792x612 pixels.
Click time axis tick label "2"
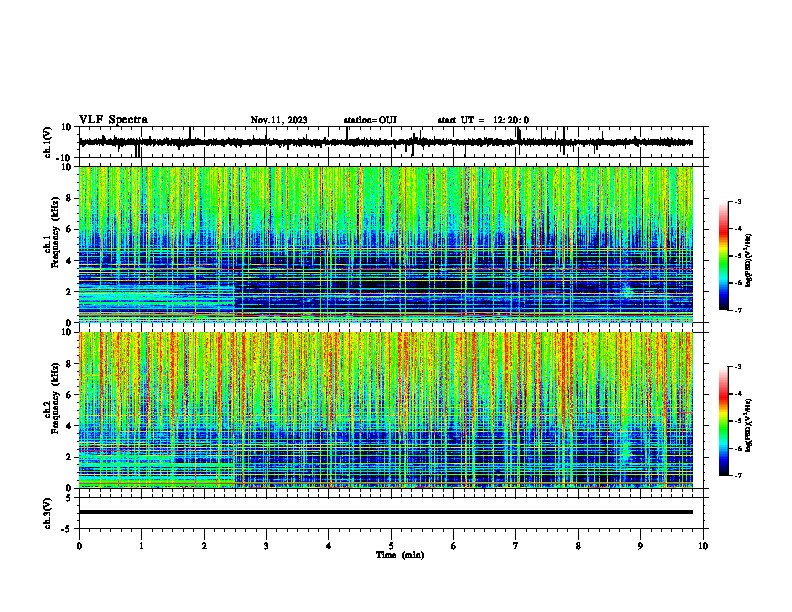tap(204, 546)
